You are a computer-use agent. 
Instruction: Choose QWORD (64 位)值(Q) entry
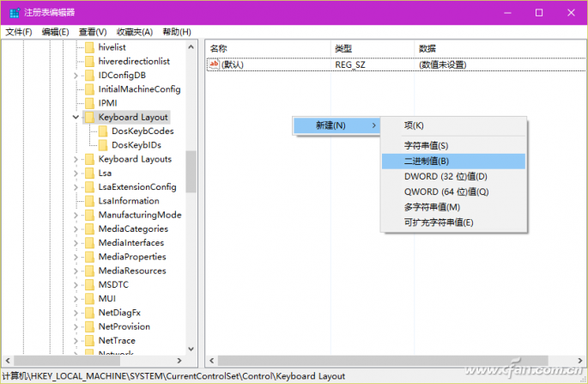coord(453,192)
